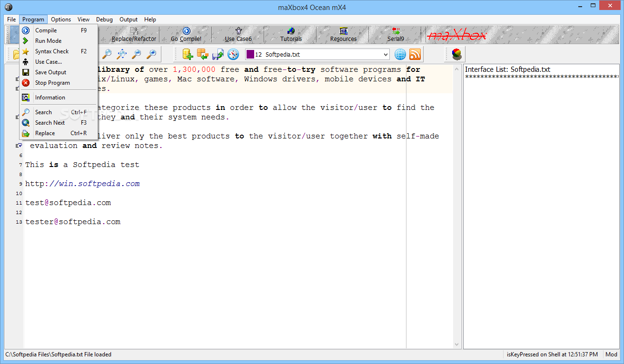This screenshot has width=624, height=364.
Task: Click the red 1,300,000 number in editor
Action: pyautogui.click(x=194, y=69)
